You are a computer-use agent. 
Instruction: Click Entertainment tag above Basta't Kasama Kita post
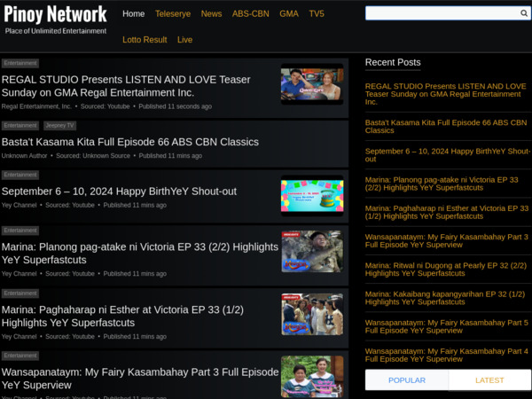pos(20,126)
